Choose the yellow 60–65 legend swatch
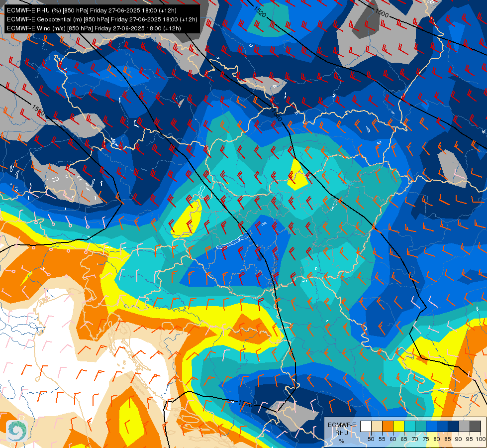The width and height of the screenshot is (487, 448). (x=398, y=426)
